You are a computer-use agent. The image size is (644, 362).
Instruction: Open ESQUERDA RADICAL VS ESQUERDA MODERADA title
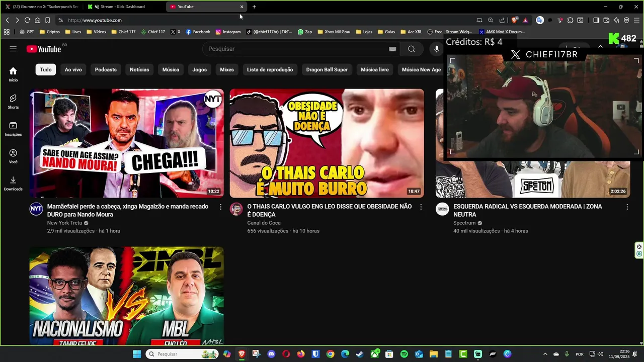528,210
